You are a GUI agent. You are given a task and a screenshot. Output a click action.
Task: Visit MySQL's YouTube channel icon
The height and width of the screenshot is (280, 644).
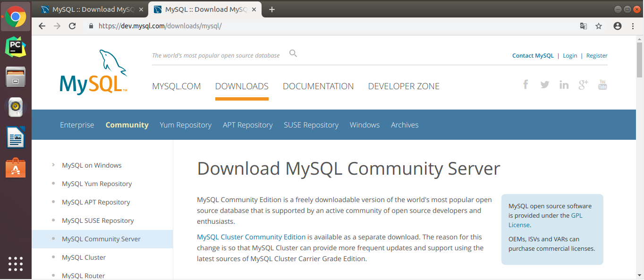(x=602, y=85)
